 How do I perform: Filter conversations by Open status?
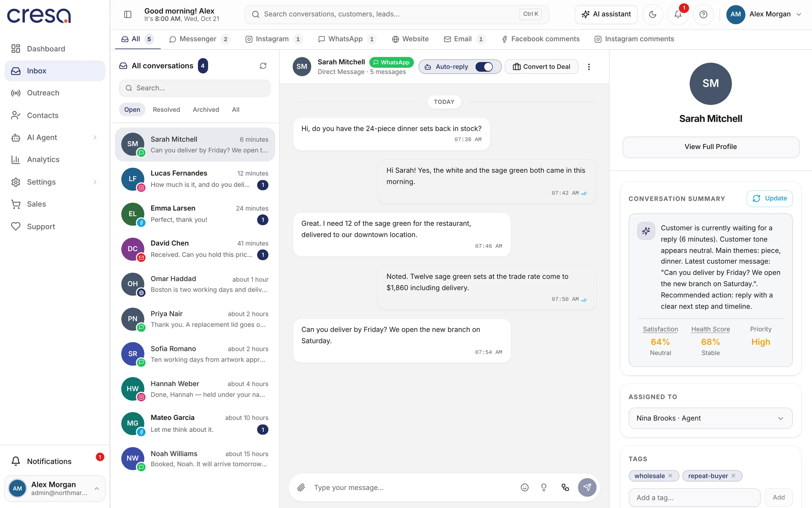[132, 110]
